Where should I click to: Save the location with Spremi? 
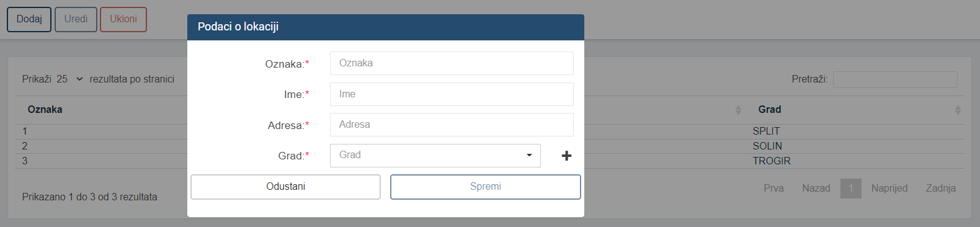486,187
